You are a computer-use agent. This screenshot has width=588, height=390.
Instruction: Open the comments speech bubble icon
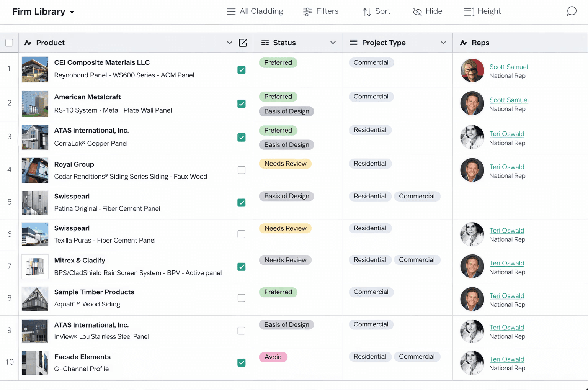(572, 11)
